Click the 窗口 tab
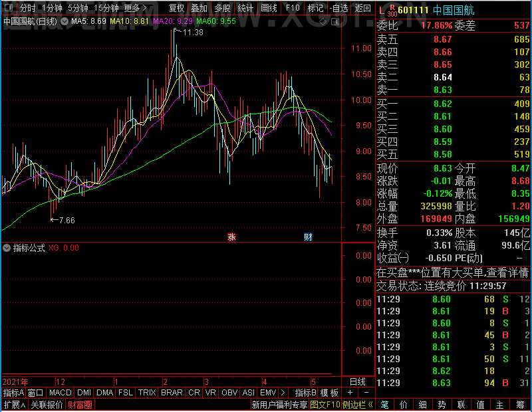Screen dimensions: 532x412 point(36,393)
